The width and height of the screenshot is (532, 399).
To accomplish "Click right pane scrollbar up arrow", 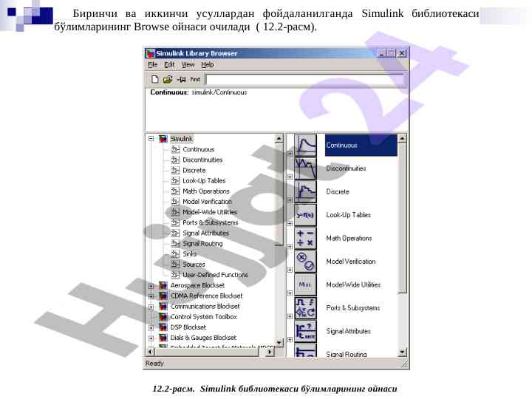I will point(402,138).
